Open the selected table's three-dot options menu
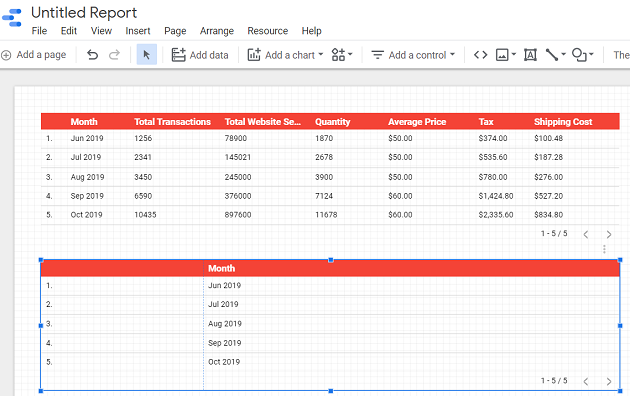Screen dimensions: 630x396 pos(604,249)
